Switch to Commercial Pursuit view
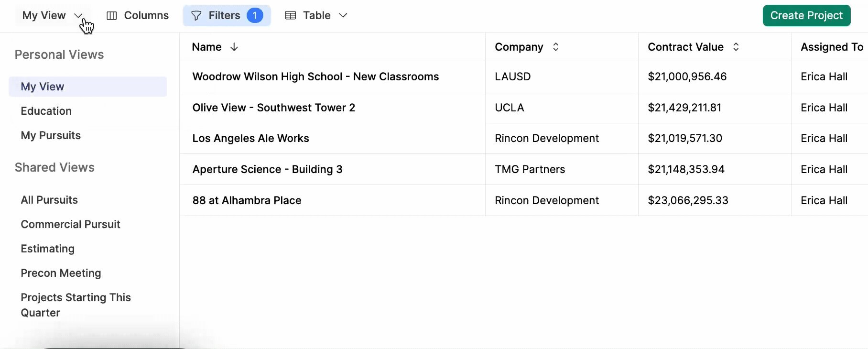Viewport: 868px width, 349px height. pyautogui.click(x=70, y=224)
